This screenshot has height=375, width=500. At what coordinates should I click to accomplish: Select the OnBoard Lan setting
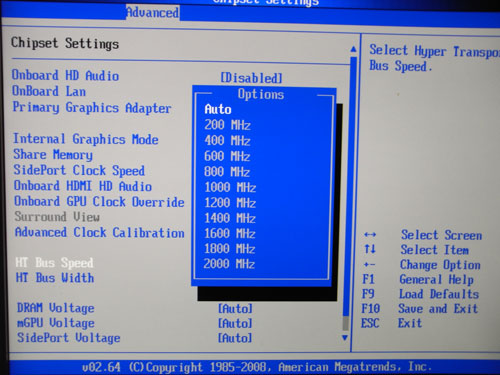coord(49,91)
